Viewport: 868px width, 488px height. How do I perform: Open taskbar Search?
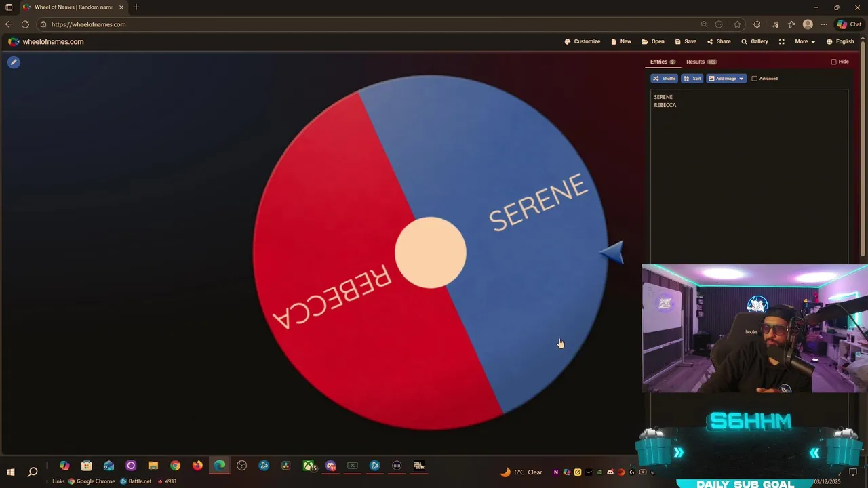tap(33, 472)
